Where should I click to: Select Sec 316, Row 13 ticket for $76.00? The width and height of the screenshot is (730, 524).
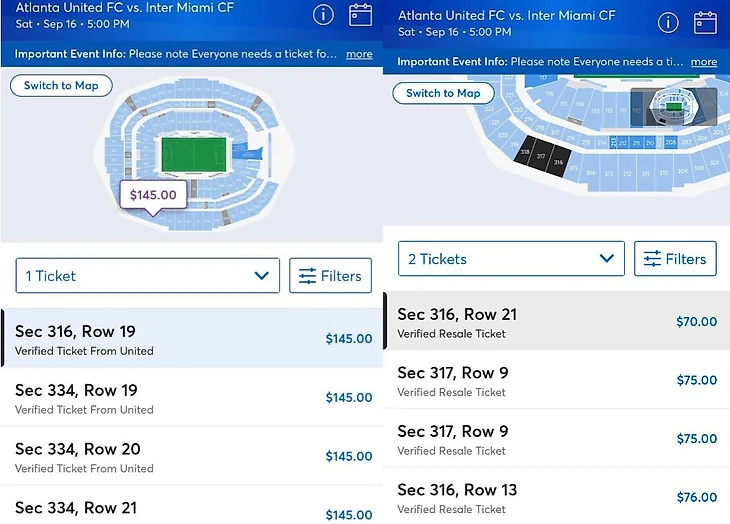click(556, 497)
